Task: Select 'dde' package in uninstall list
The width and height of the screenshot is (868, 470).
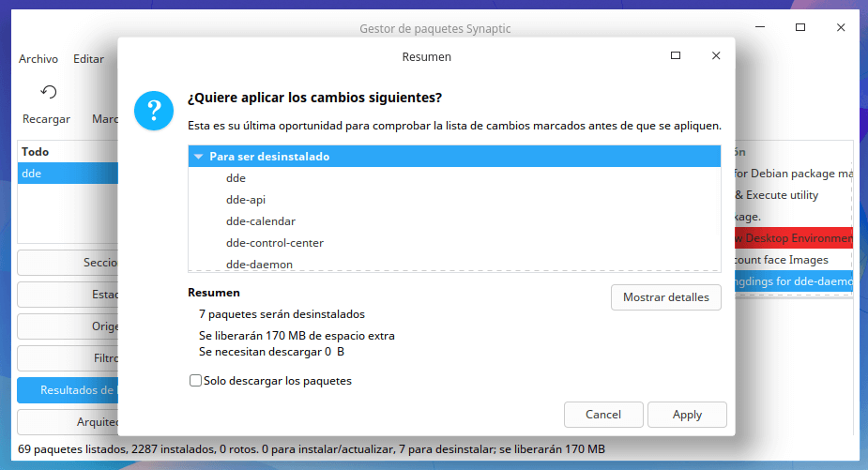Action: (454, 178)
